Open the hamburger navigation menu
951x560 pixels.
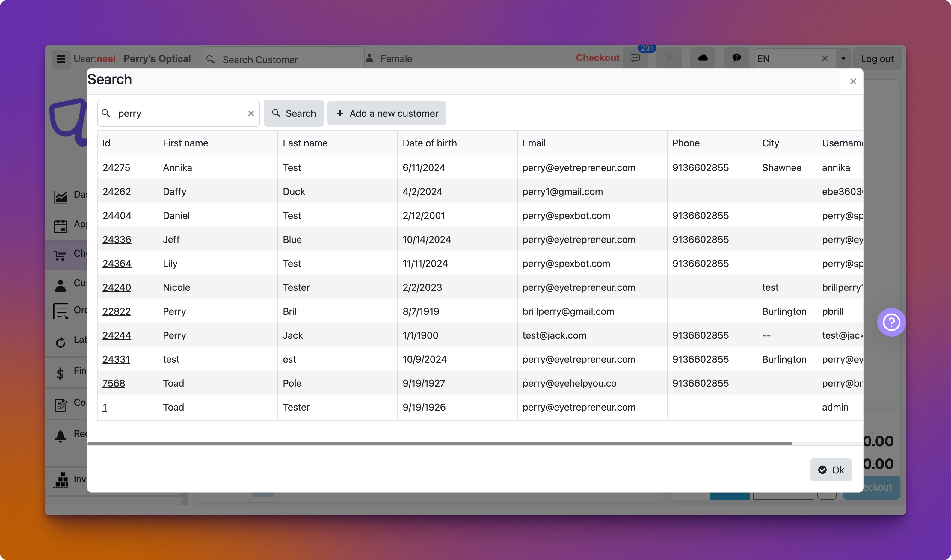[x=61, y=59]
